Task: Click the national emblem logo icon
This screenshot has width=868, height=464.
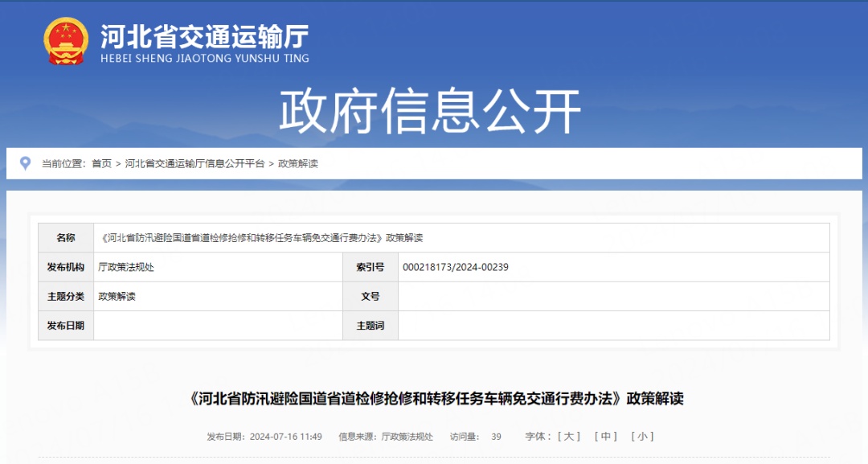Action: click(64, 39)
